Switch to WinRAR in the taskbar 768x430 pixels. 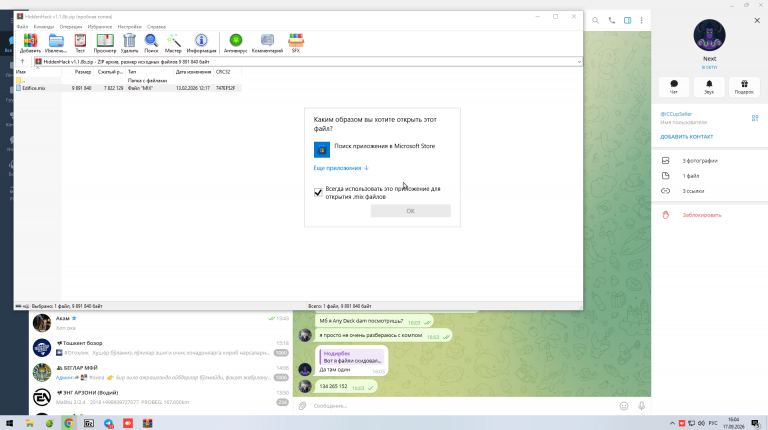[x=147, y=423]
